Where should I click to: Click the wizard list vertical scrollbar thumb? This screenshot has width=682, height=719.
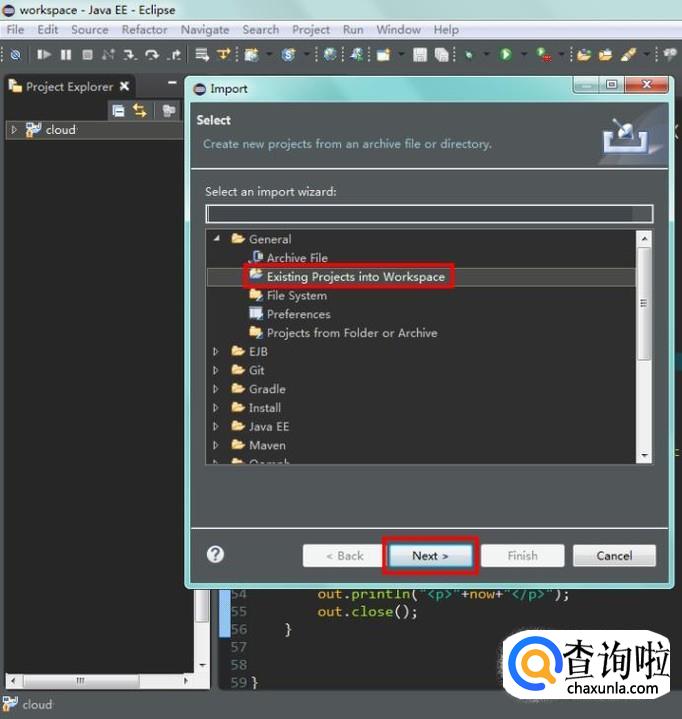click(x=644, y=304)
